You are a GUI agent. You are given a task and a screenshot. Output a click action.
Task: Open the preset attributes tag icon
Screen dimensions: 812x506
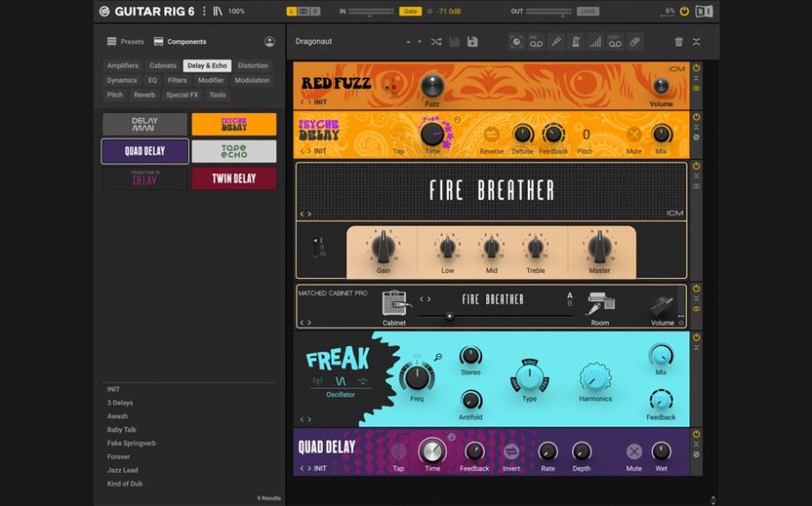(x=635, y=42)
